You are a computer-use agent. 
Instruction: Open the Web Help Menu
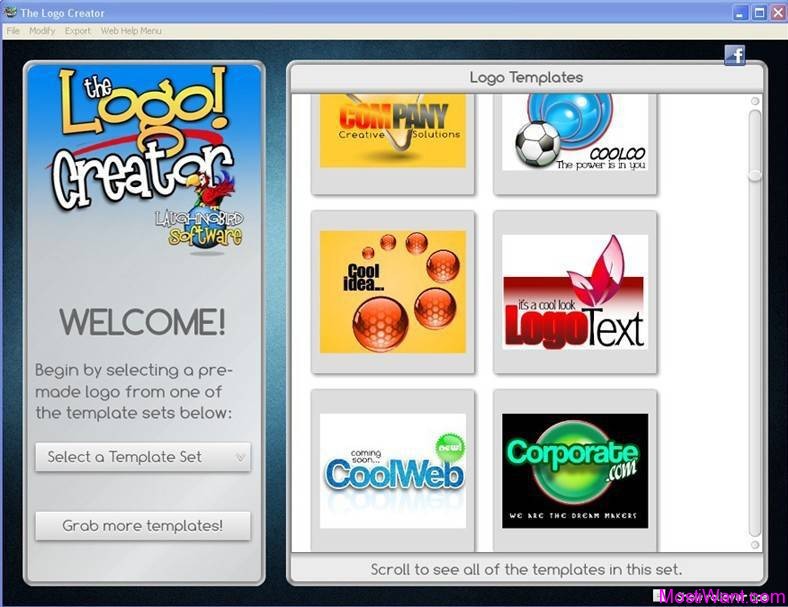click(x=131, y=31)
